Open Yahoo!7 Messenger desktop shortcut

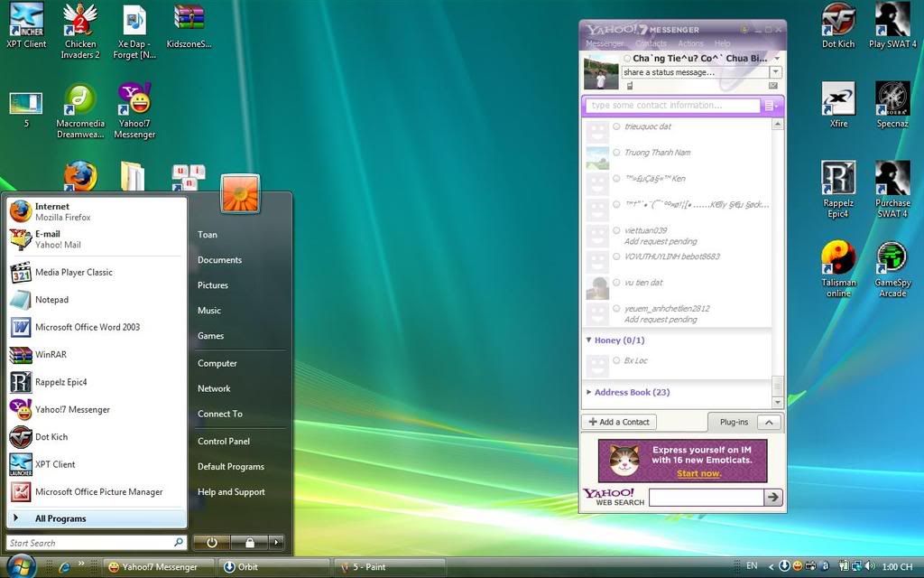pos(134,111)
